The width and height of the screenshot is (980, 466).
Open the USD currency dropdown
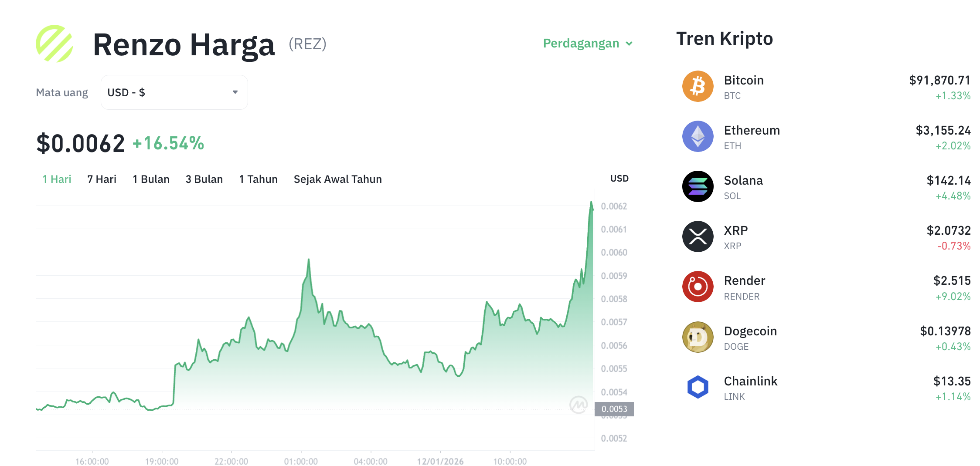click(174, 92)
